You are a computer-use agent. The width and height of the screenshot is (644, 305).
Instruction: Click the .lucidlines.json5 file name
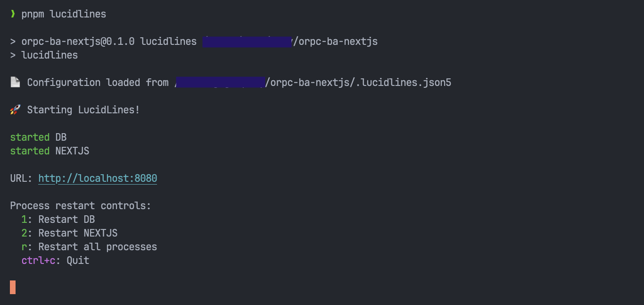[x=403, y=83]
